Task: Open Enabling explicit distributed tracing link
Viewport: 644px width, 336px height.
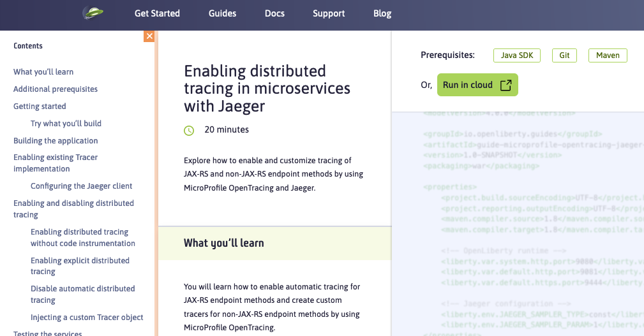Action: tap(80, 266)
